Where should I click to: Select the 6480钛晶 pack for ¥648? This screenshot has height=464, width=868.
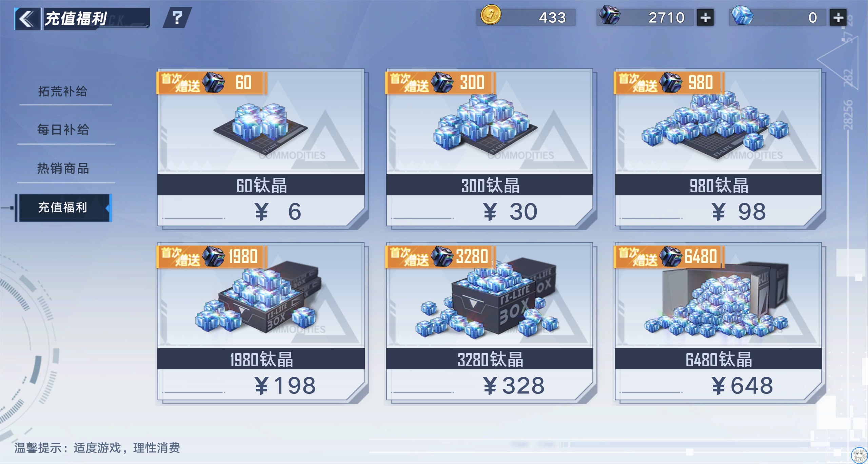point(718,322)
